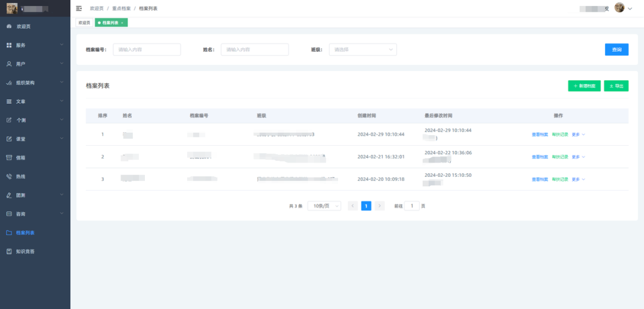
Task: Click the 档案列表 folder icon in sidebar
Action: click(x=9, y=233)
